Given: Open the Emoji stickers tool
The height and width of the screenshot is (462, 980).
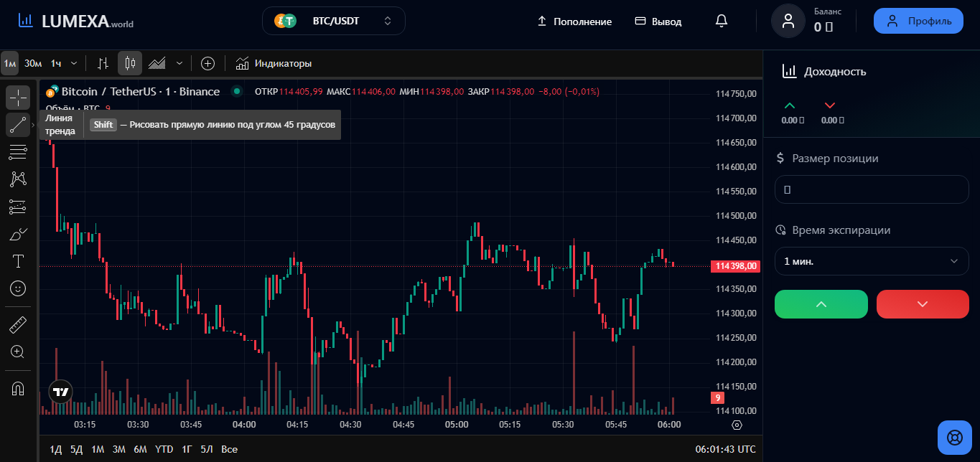Looking at the screenshot, I should click(x=18, y=288).
